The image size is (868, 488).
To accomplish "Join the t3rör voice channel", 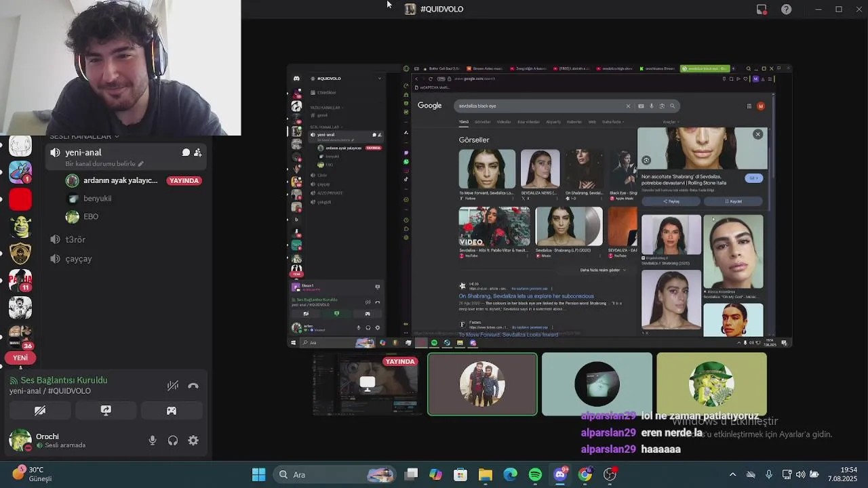I will click(75, 239).
